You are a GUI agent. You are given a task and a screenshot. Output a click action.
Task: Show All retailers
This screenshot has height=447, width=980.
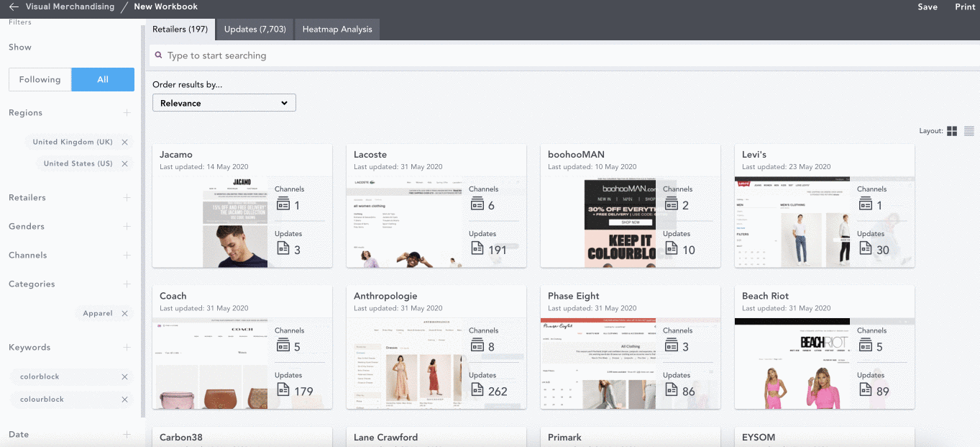(103, 79)
